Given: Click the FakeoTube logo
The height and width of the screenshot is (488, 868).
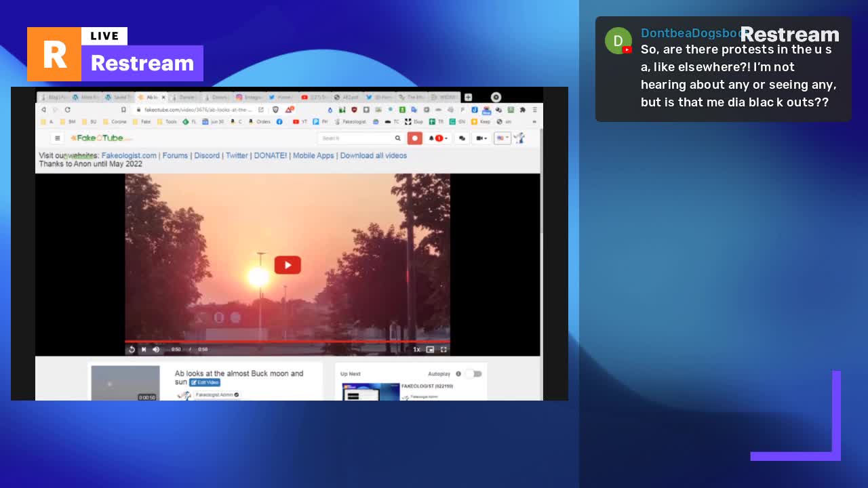Looking at the screenshot, I should pyautogui.click(x=101, y=138).
